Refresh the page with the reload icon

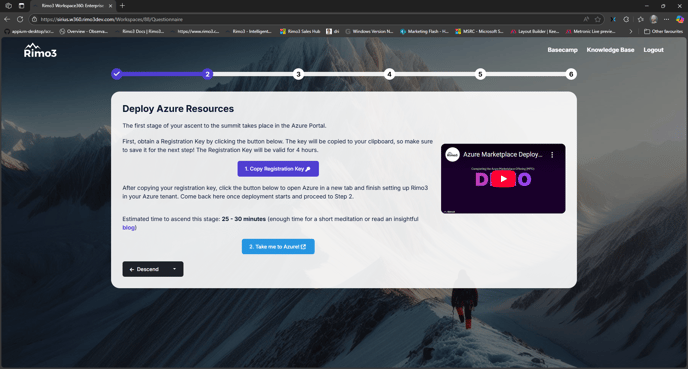pyautogui.click(x=20, y=19)
